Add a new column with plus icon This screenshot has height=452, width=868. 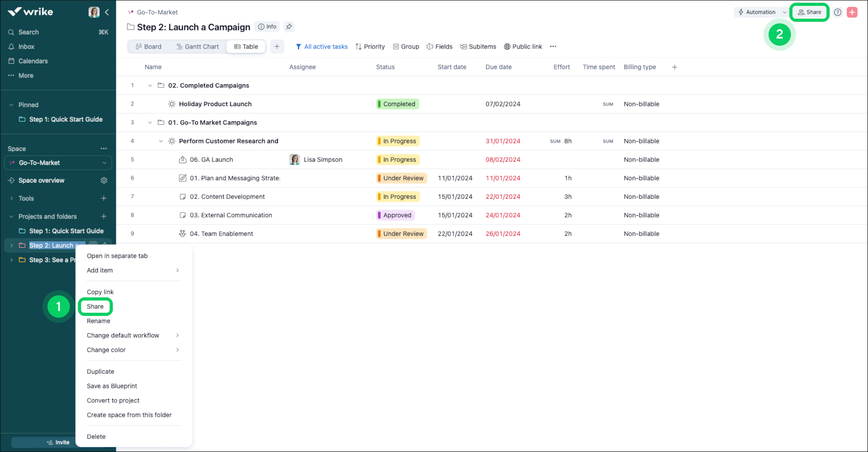click(x=674, y=67)
